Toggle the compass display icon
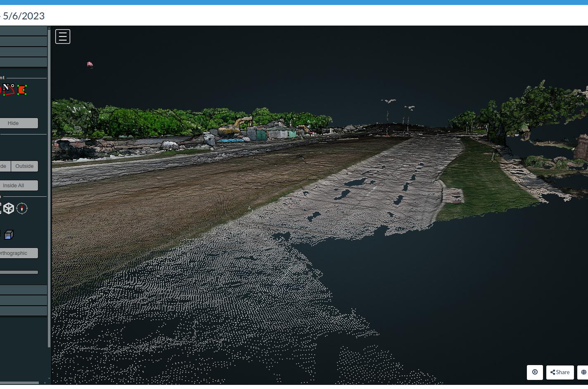Viewport: 588px width, 389px height. [22, 209]
